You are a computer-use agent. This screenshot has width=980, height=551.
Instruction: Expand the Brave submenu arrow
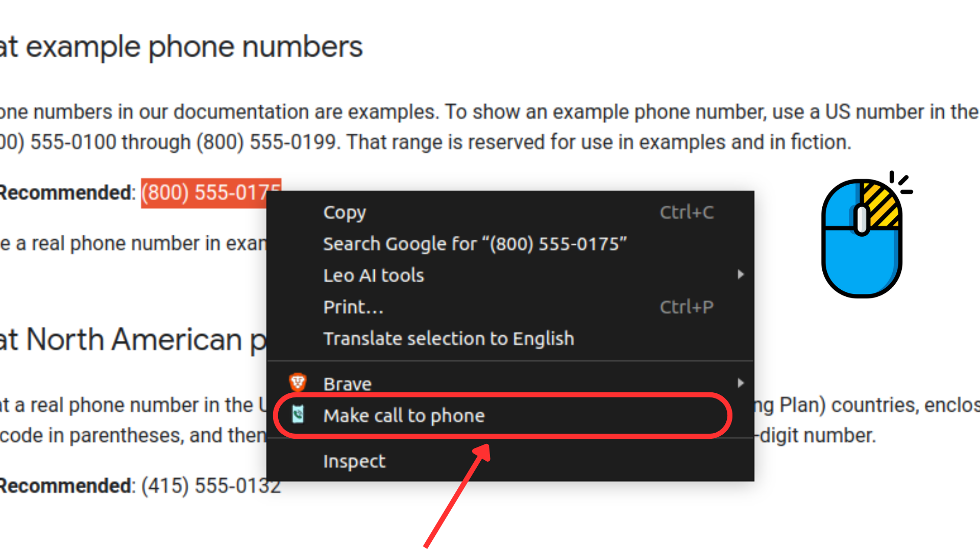[x=740, y=383]
